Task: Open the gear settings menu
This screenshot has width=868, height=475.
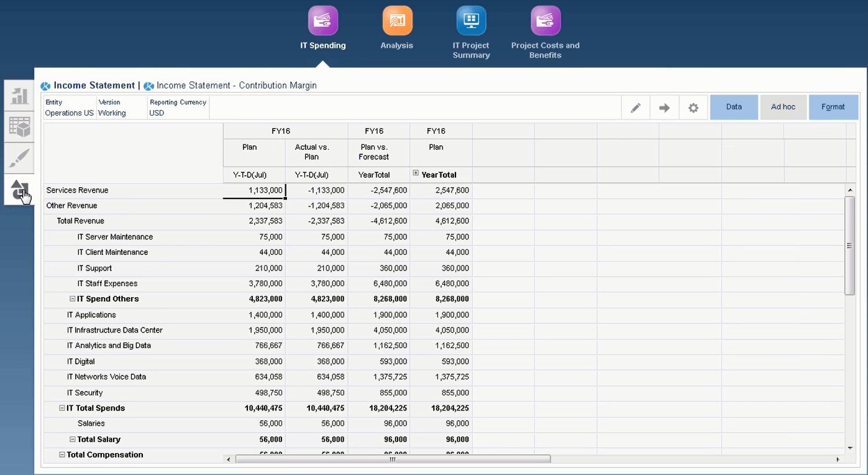Action: 693,108
